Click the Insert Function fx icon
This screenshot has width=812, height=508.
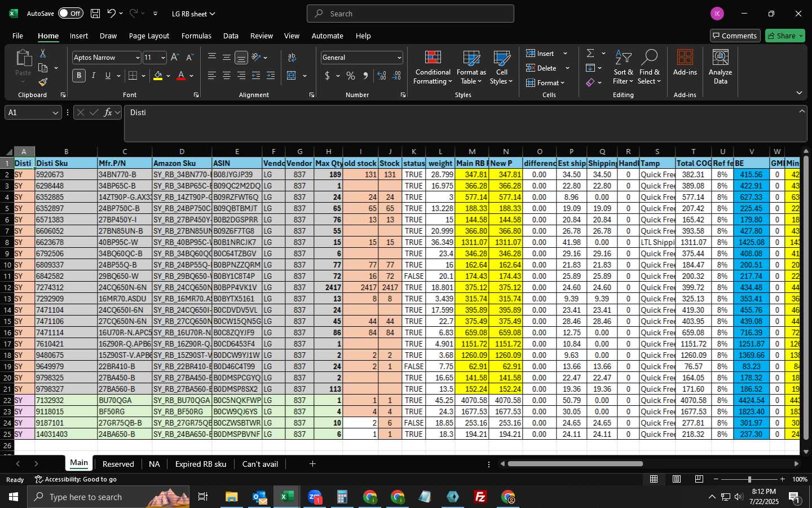coord(108,112)
